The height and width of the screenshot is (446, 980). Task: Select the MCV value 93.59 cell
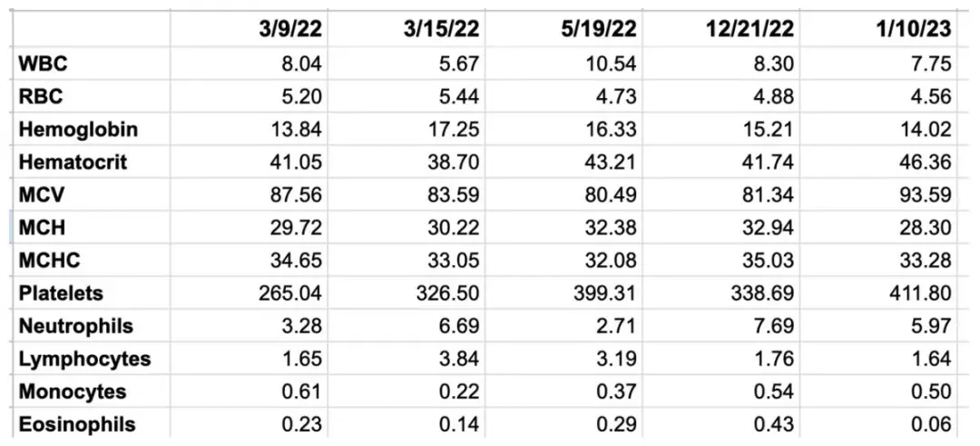[x=877, y=194]
